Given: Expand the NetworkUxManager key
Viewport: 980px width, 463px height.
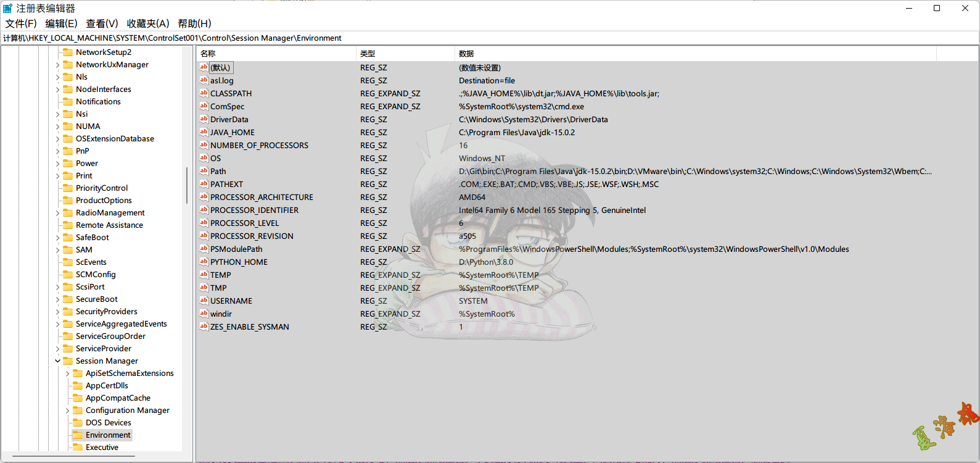Looking at the screenshot, I should (58, 65).
